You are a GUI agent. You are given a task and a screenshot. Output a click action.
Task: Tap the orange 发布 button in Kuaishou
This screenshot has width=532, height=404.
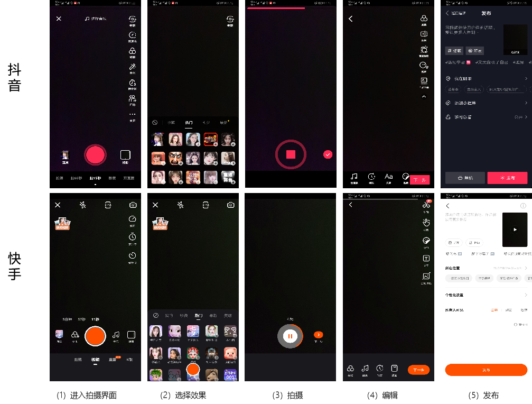[x=486, y=370]
